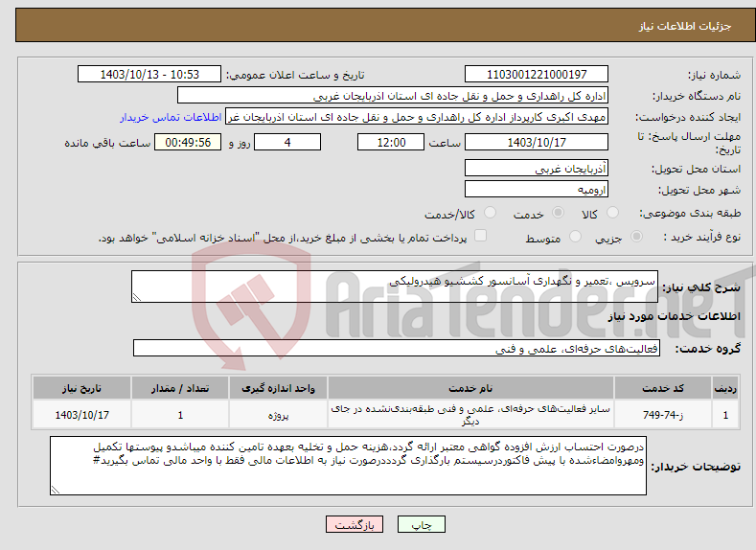Click the description textarea resize handle

pyautogui.click(x=136, y=298)
